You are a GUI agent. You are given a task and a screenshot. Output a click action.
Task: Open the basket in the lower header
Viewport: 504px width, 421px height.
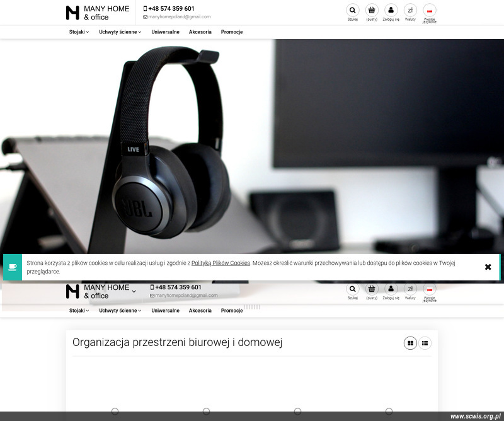click(372, 289)
